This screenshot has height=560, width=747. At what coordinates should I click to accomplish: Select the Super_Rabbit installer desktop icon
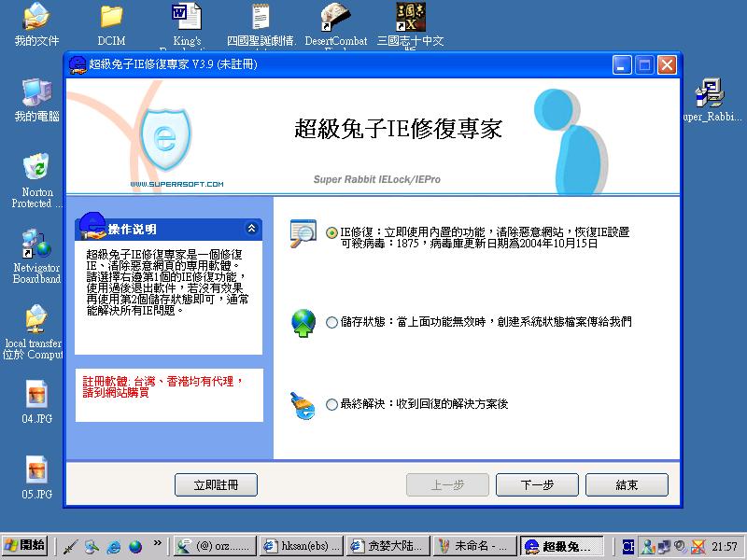pos(712,100)
